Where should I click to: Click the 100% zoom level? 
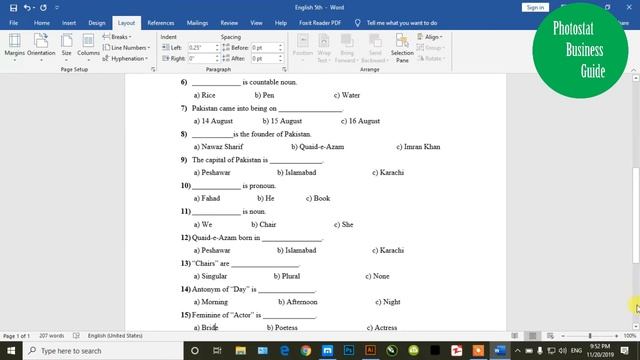[630, 336]
